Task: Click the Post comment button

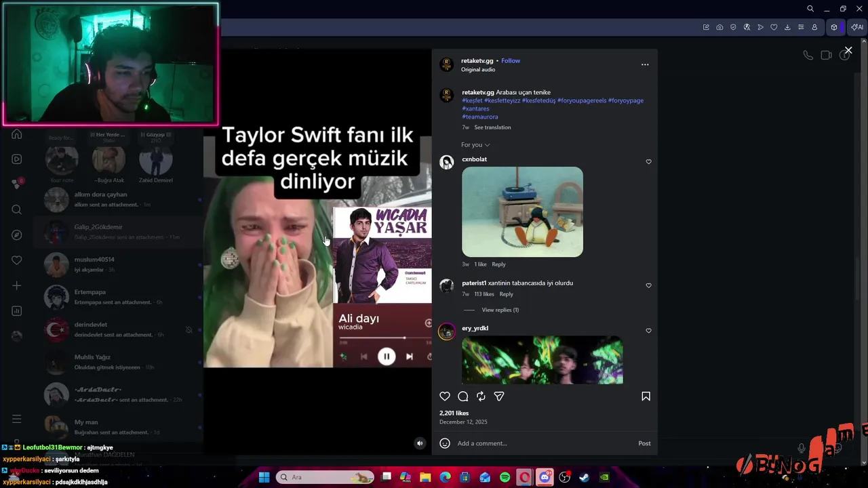Action: pyautogui.click(x=644, y=443)
